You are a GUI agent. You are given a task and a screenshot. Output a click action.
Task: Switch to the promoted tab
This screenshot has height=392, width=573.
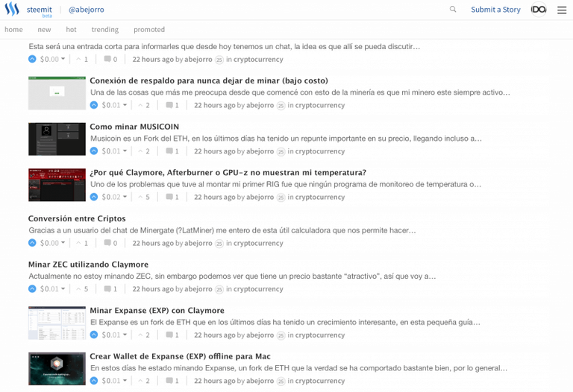tap(149, 30)
